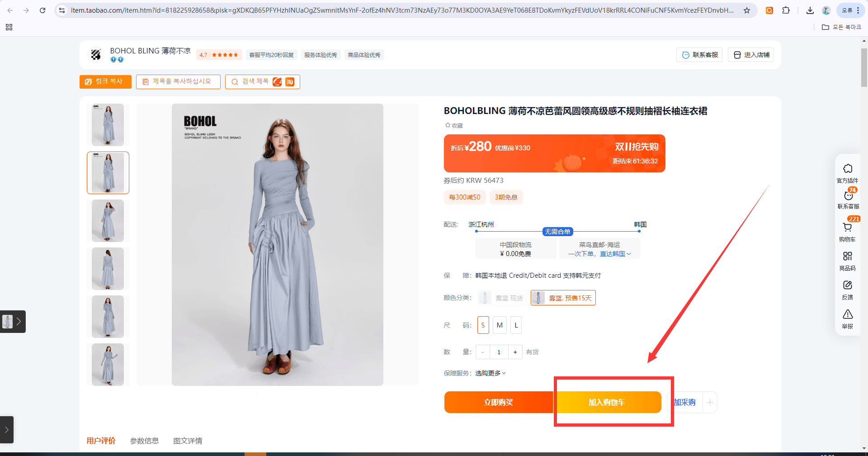Screen dimensions: 868x456
Task: Expand the left-edge side panel arrow
Action: (x=7, y=430)
